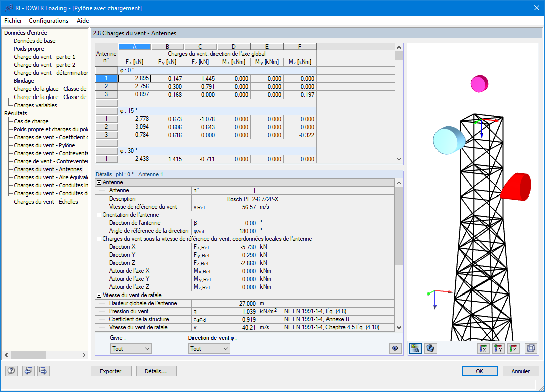The height and width of the screenshot is (392, 545).
Task: Click the solid rendering model icon
Action: [x=430, y=348]
